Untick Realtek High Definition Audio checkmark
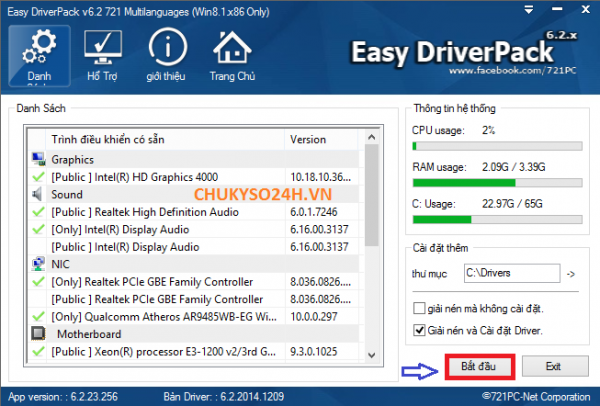Image resolution: width=600 pixels, height=406 pixels. click(x=38, y=212)
